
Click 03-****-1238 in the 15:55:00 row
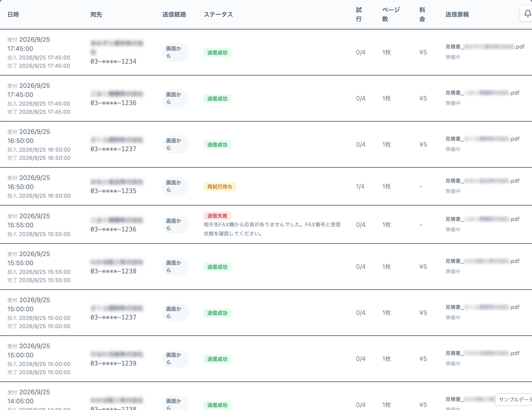(113, 271)
